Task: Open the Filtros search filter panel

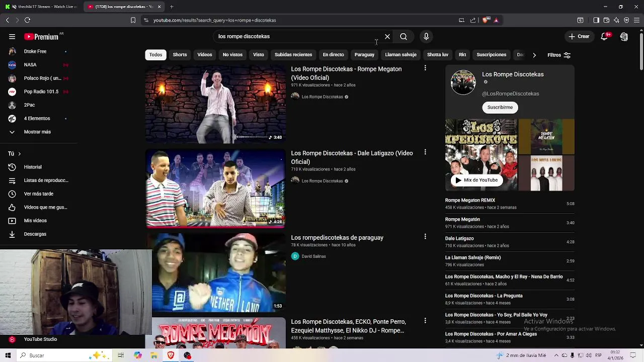Action: pos(559,55)
